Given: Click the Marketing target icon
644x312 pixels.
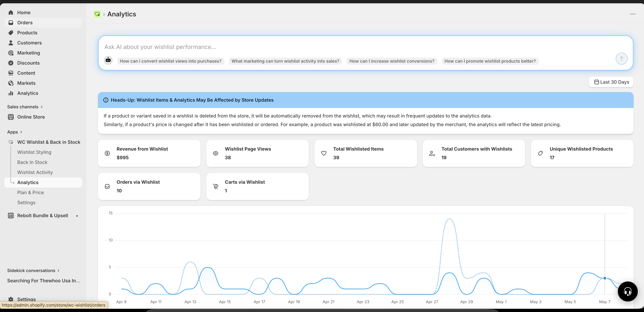Looking at the screenshot, I should pyautogui.click(x=11, y=53).
